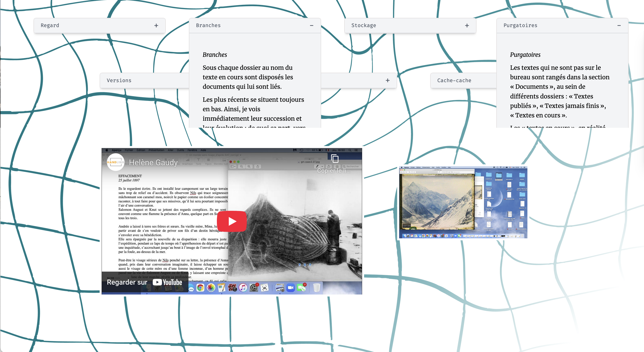Click the YouTube logo in video overlay
The width and height of the screenshot is (644, 352).
tap(168, 282)
